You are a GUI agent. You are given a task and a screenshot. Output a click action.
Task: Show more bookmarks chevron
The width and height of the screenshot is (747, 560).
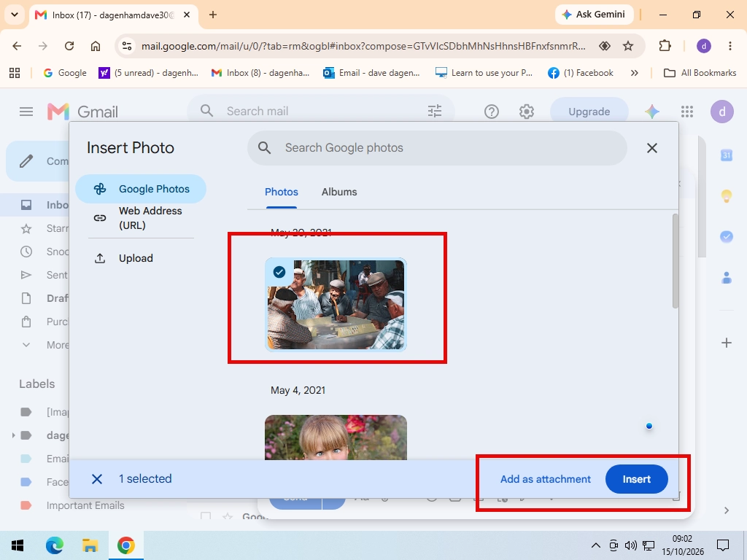(634, 73)
